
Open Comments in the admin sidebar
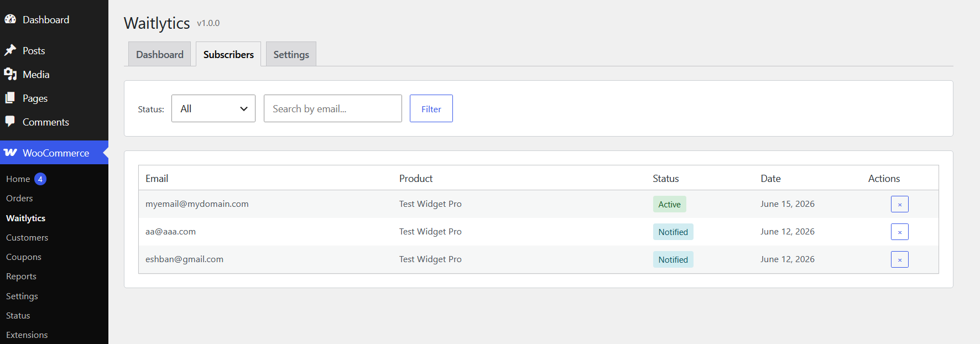point(46,122)
